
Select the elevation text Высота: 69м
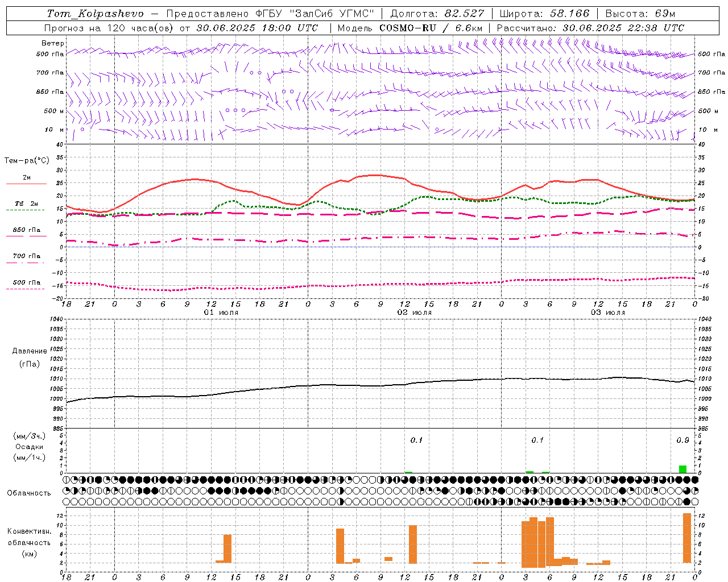(640, 14)
